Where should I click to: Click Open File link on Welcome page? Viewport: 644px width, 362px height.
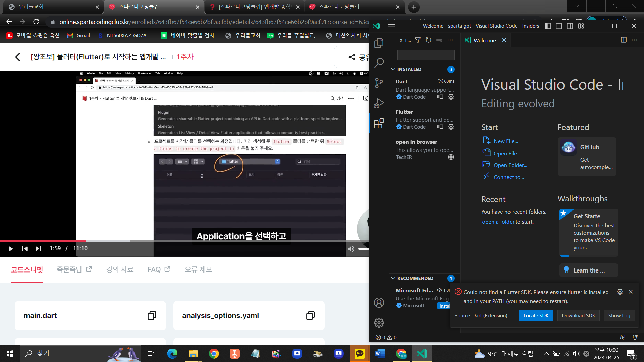click(507, 153)
